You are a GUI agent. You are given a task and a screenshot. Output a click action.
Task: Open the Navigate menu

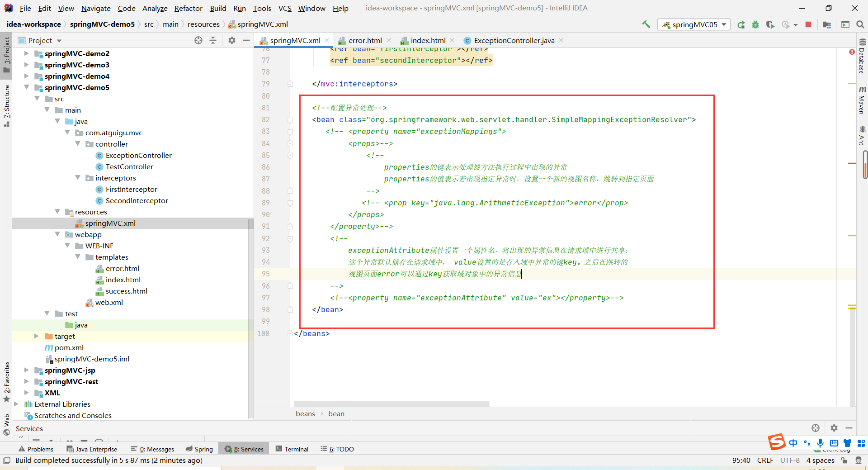coord(96,8)
